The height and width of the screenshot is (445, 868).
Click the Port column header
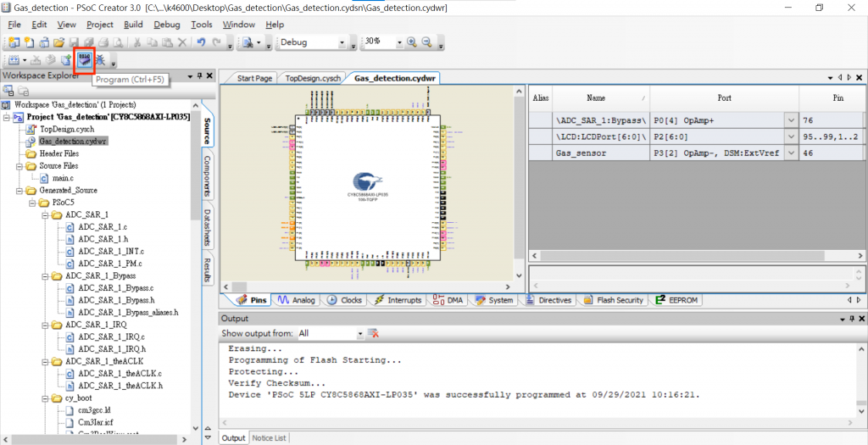click(724, 98)
